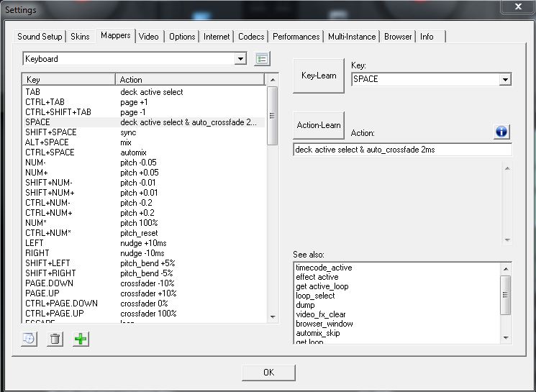Select the PAGE.DOWN crossfader -10% row
The image size is (536, 392).
click(144, 283)
